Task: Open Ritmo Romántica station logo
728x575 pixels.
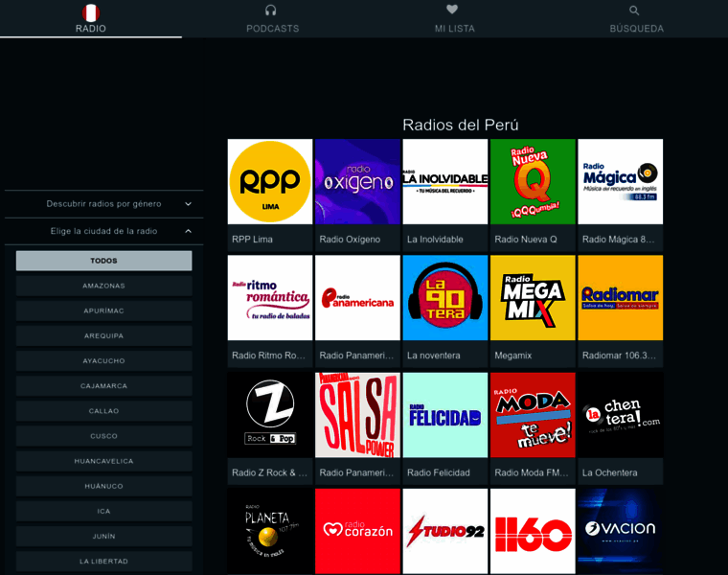Action: [270, 298]
